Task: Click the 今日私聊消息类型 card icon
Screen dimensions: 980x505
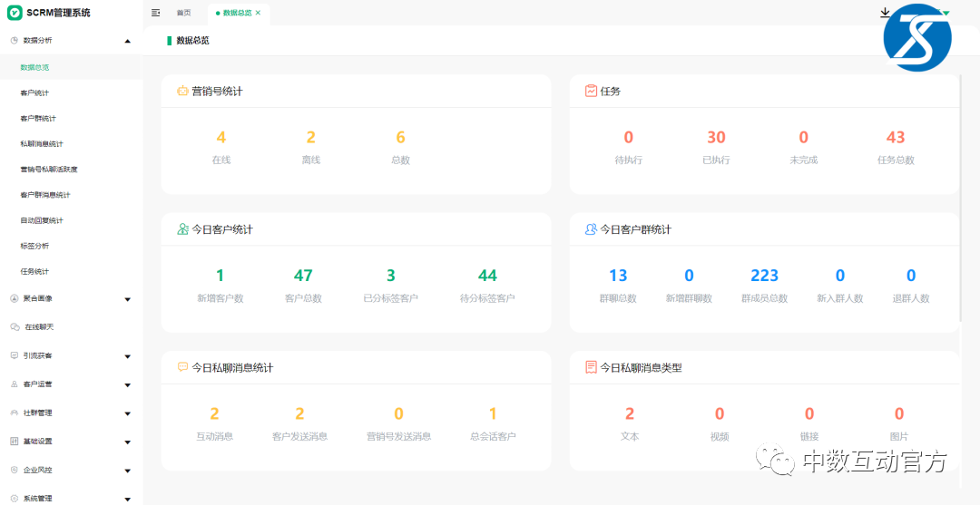Action: pyautogui.click(x=591, y=367)
